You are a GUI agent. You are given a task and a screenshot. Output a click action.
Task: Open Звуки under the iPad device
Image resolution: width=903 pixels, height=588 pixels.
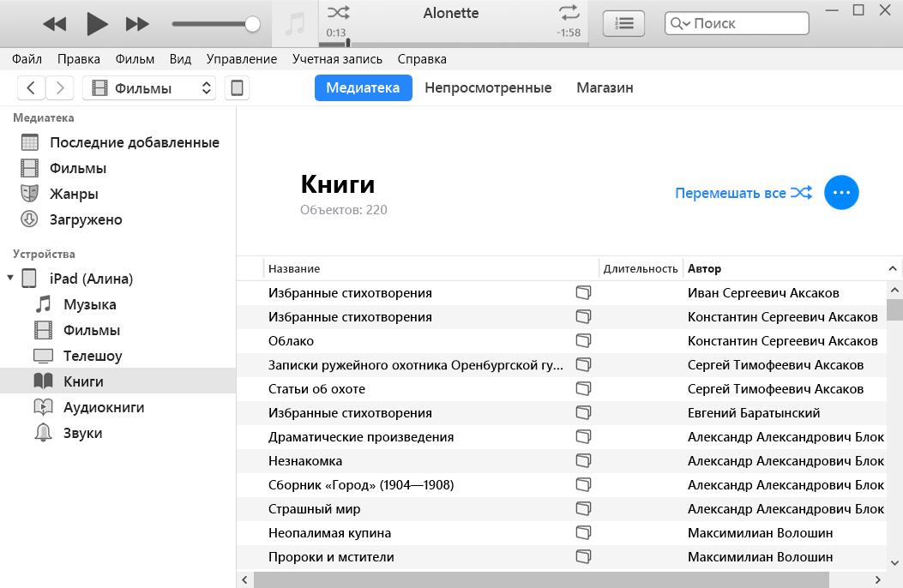click(82, 433)
